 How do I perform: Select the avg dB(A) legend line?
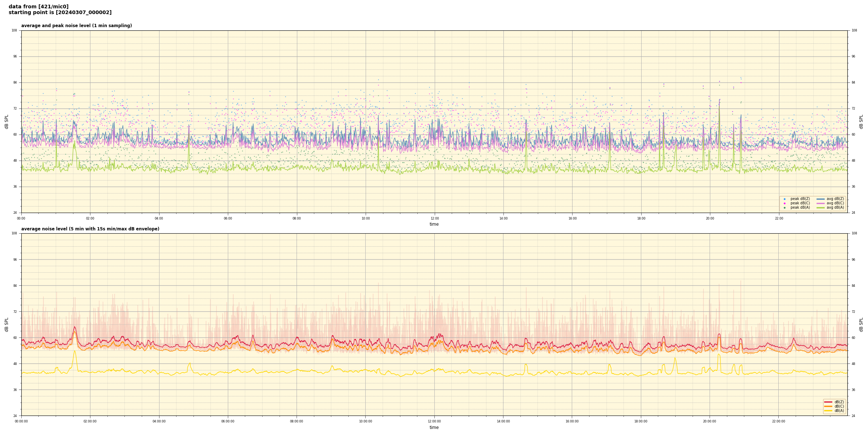pos(821,208)
